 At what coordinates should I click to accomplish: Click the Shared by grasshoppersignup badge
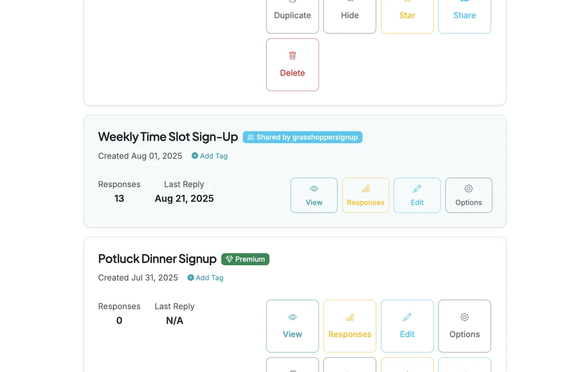point(302,137)
